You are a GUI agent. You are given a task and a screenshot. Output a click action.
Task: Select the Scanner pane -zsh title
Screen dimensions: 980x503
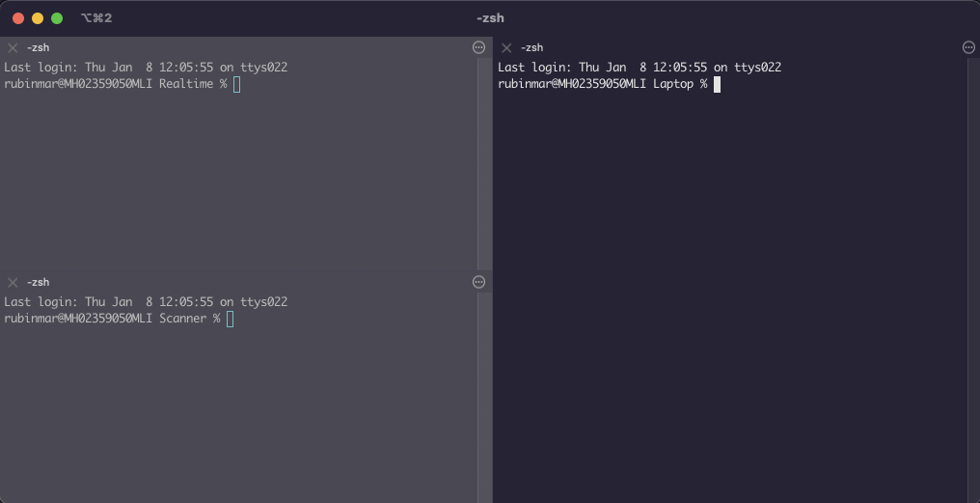[x=39, y=282]
